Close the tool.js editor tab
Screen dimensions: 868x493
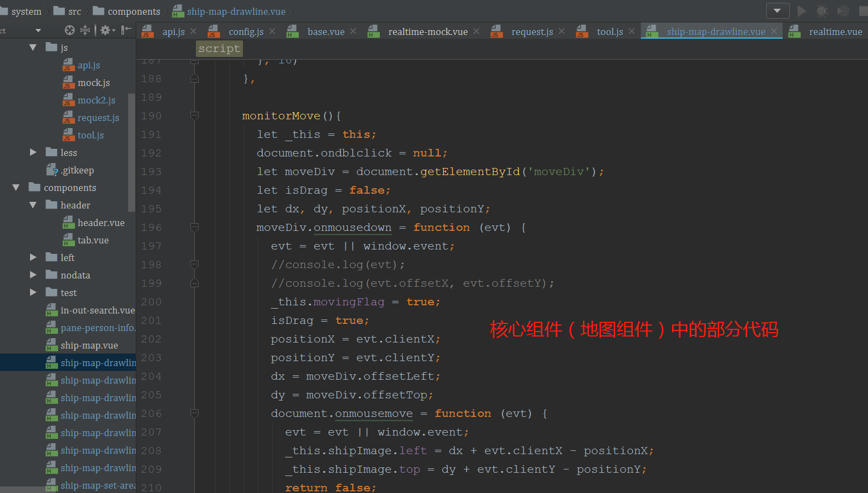pyautogui.click(x=632, y=32)
